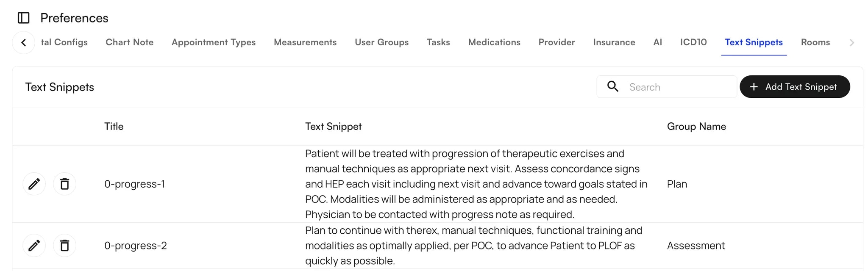Viewport: 868px width, 271px height.
Task: Open the Medications tab
Action: [x=494, y=42]
